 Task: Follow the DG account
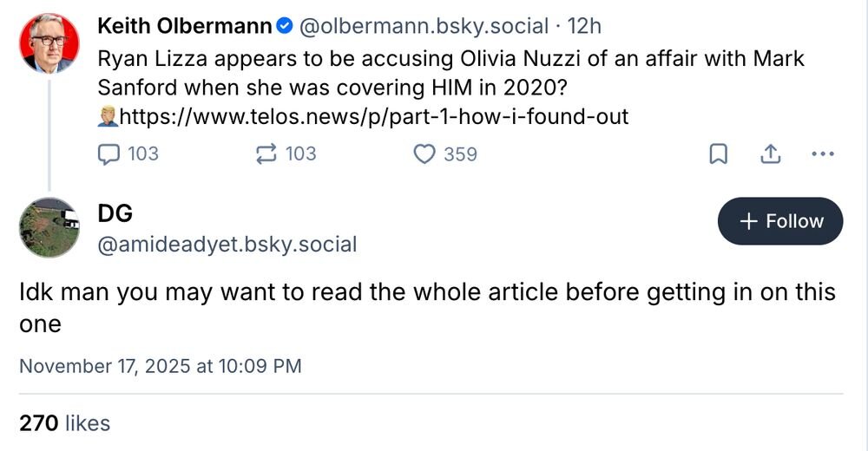point(779,221)
